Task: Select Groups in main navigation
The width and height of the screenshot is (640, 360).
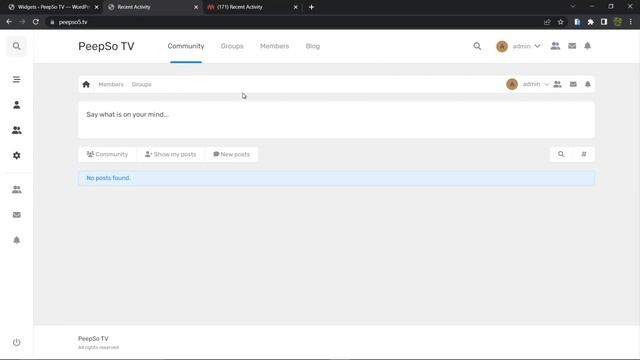Action: click(x=232, y=46)
